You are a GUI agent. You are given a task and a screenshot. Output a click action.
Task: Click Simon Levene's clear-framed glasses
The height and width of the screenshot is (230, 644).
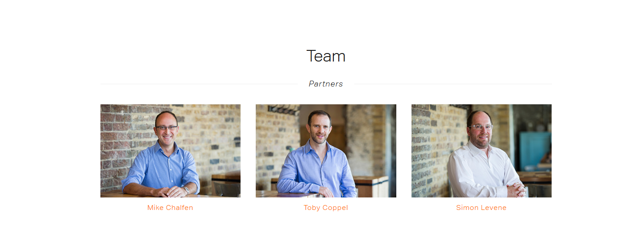point(481,127)
